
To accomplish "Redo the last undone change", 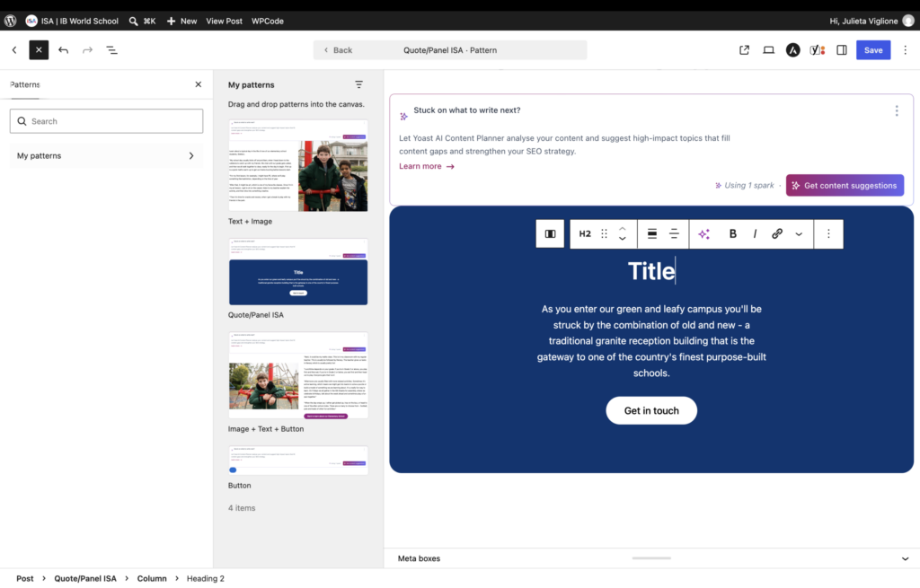I will (x=87, y=50).
